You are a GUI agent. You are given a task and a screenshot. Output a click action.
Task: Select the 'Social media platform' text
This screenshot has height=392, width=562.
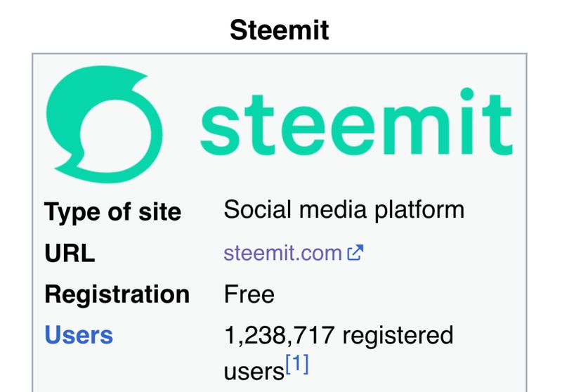click(344, 209)
